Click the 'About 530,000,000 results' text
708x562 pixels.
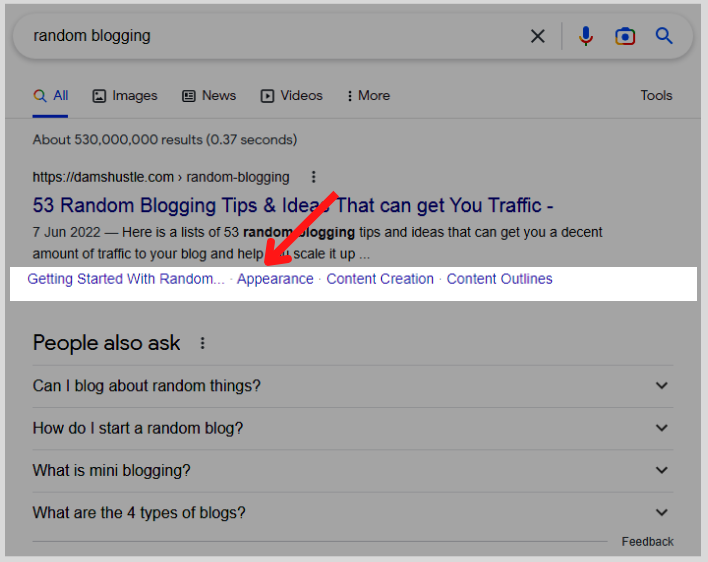click(165, 139)
